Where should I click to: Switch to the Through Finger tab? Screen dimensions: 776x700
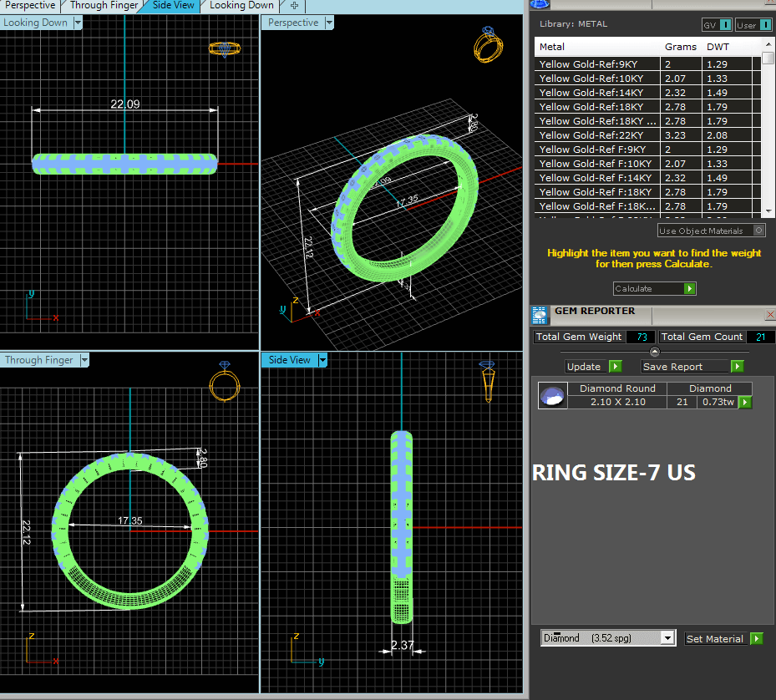pyautogui.click(x=104, y=6)
